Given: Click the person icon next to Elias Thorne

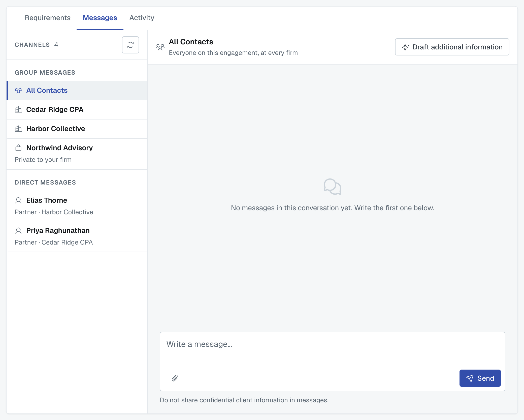Looking at the screenshot, I should [18, 200].
